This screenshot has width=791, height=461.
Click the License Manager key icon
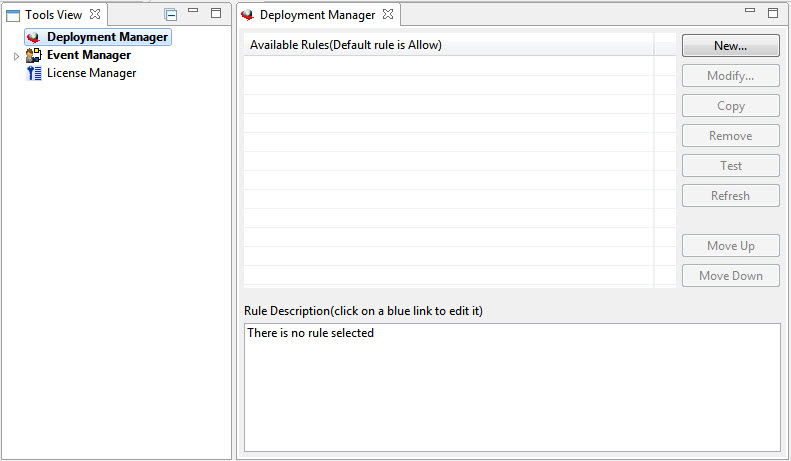tap(34, 73)
